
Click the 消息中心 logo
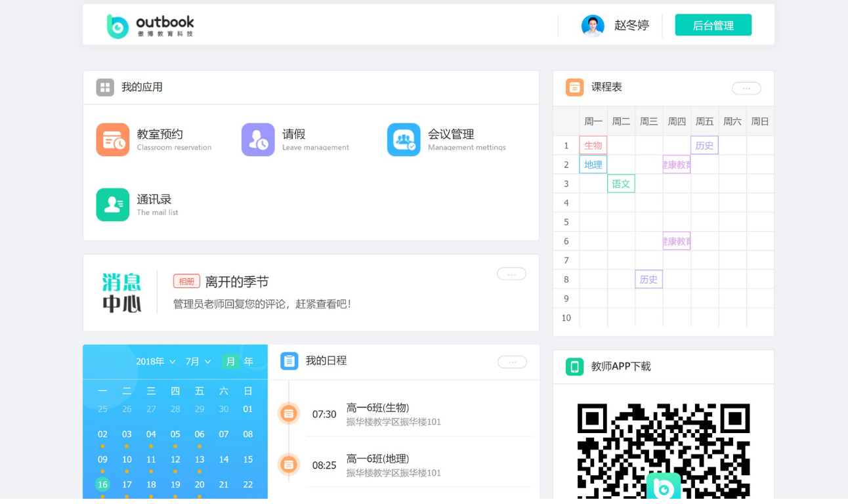pos(122,293)
